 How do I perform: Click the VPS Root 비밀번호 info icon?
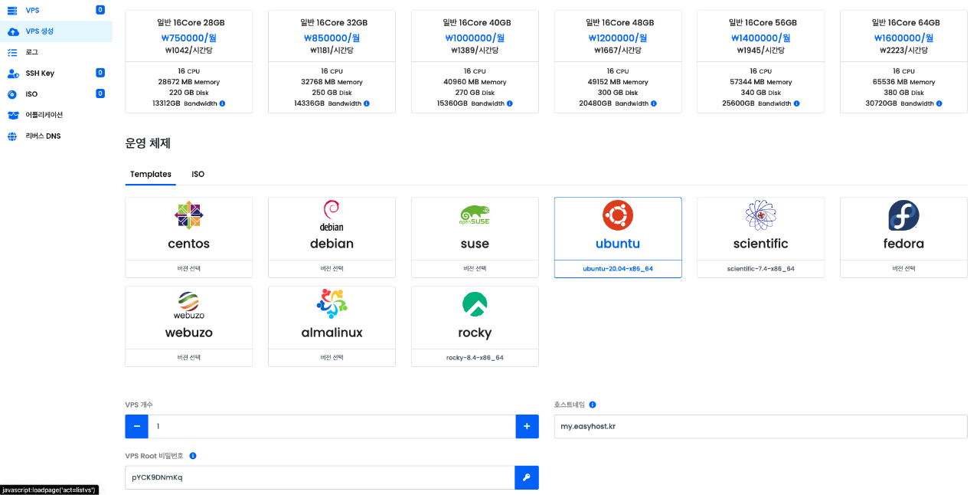pos(193,456)
